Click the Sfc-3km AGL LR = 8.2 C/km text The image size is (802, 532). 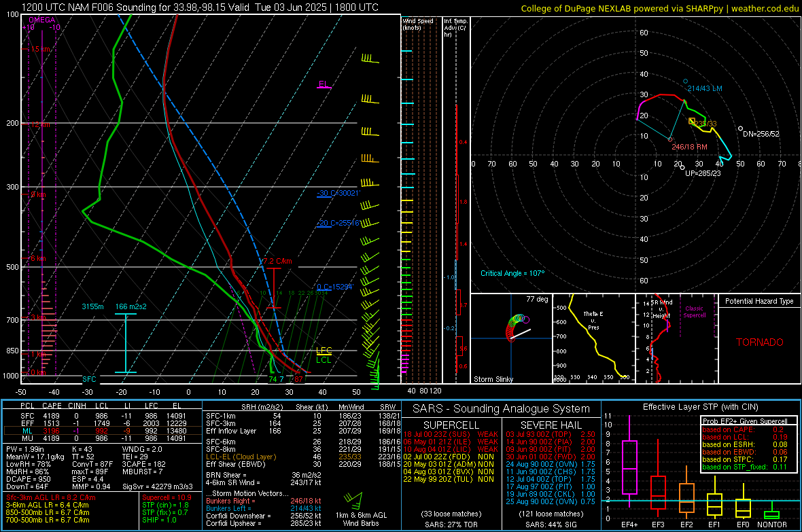click(51, 497)
